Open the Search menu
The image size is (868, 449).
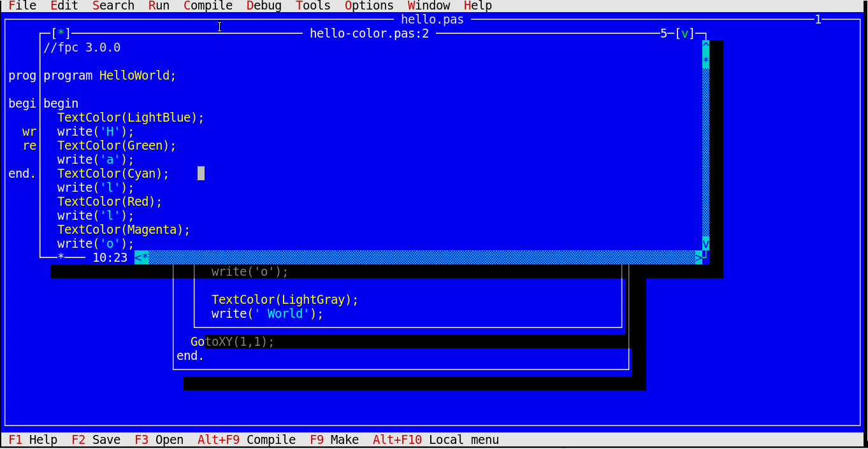coord(113,6)
